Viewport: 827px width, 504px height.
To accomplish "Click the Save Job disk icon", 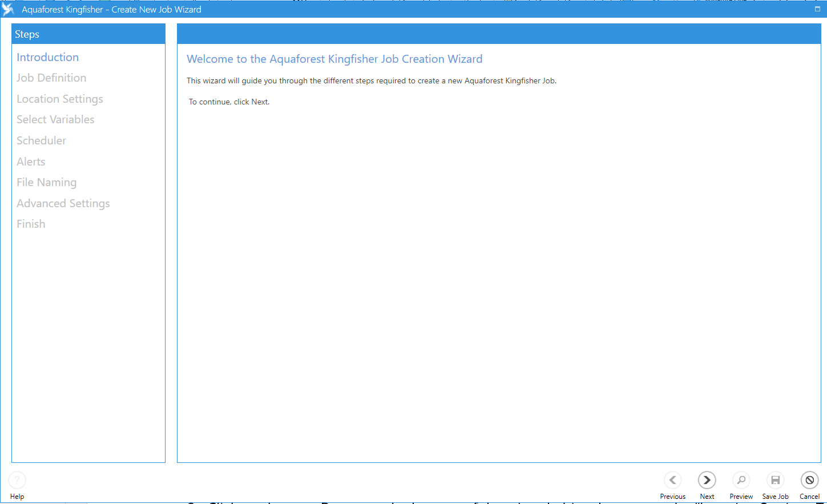I will (x=775, y=480).
